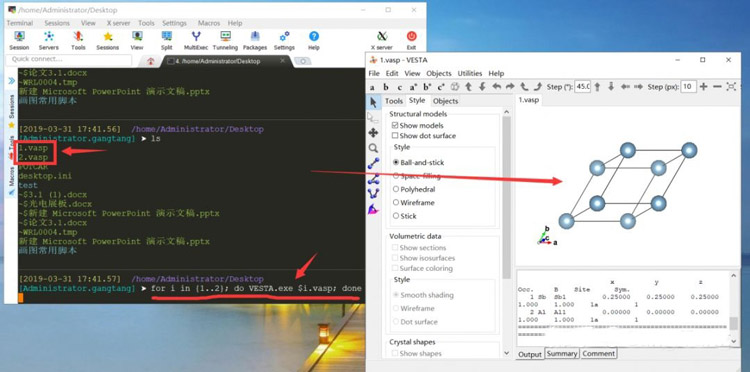Viewport: 750px width, 372px height.
Task: Expand the Sessions sidebar chevron in MobaXterm
Action: [x=11, y=81]
